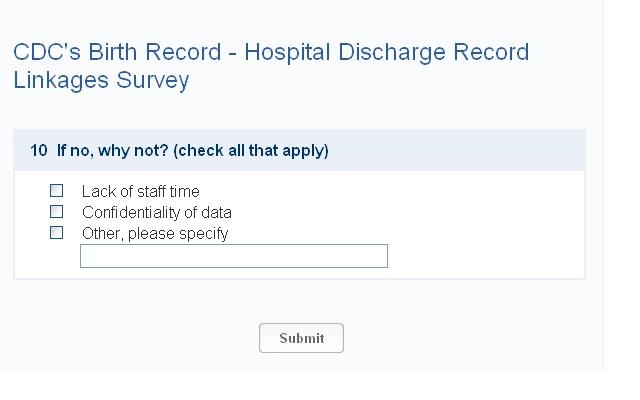
Task: Submit the survey answers
Action: pos(301,338)
